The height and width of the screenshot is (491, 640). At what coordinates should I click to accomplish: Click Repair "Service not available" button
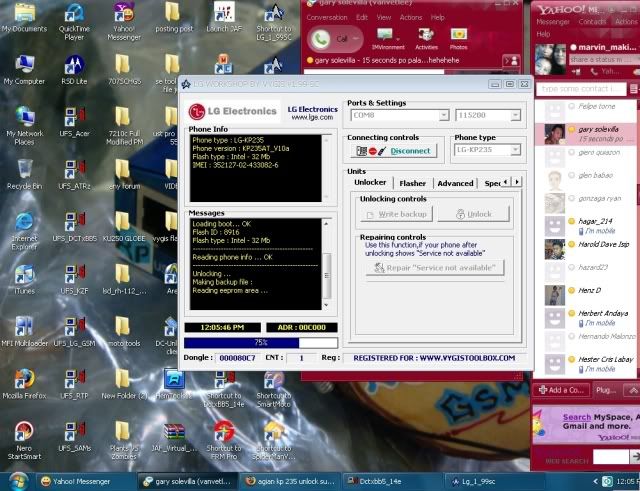point(435,268)
